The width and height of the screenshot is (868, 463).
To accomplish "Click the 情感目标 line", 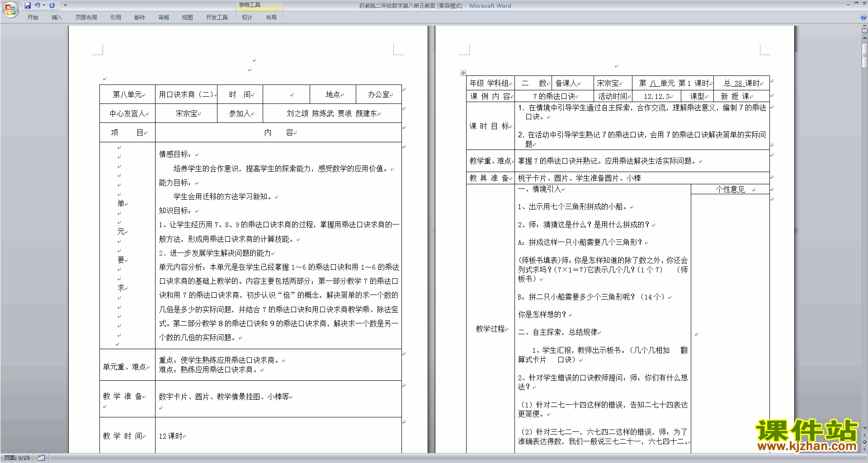I will [x=175, y=154].
